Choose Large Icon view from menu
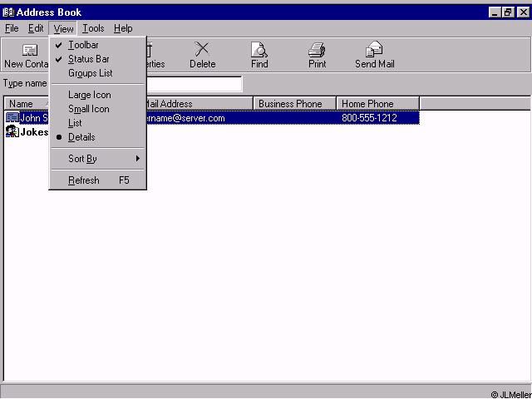 coord(89,95)
